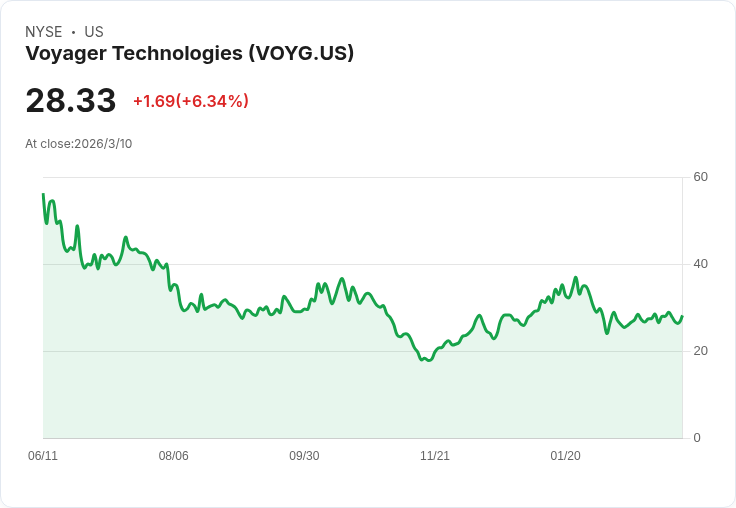Click the At close:2026/3/10 timestamp
This screenshot has height=508, width=736.
pos(79,144)
